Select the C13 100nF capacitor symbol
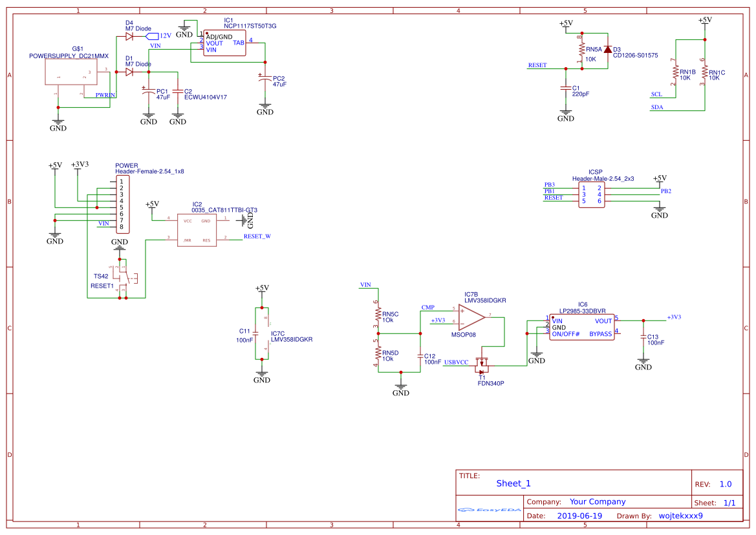 pyautogui.click(x=643, y=337)
